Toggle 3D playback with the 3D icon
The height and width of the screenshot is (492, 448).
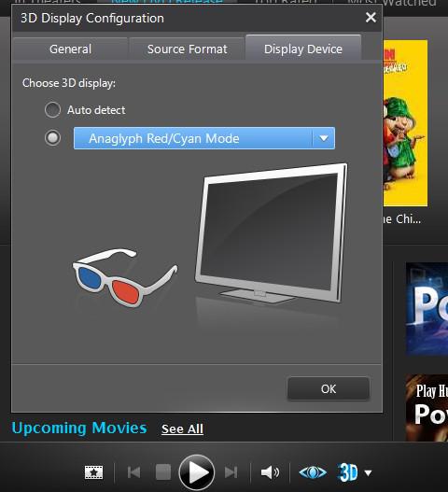coord(347,472)
